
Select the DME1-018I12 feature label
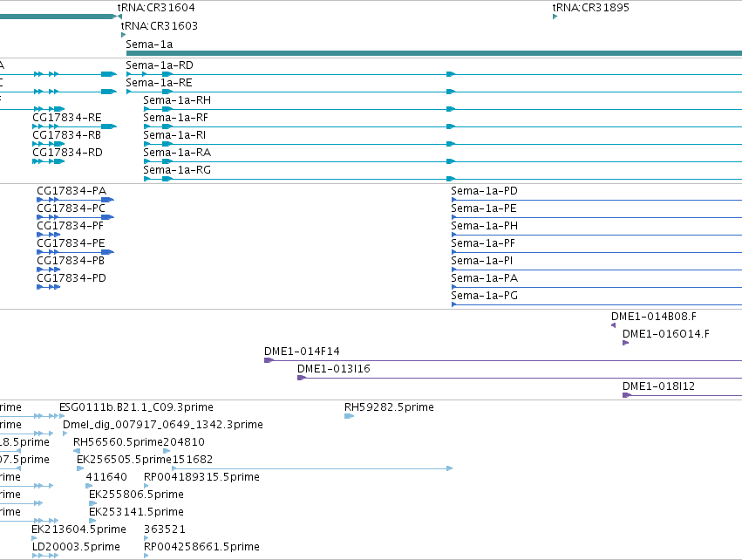point(658,386)
